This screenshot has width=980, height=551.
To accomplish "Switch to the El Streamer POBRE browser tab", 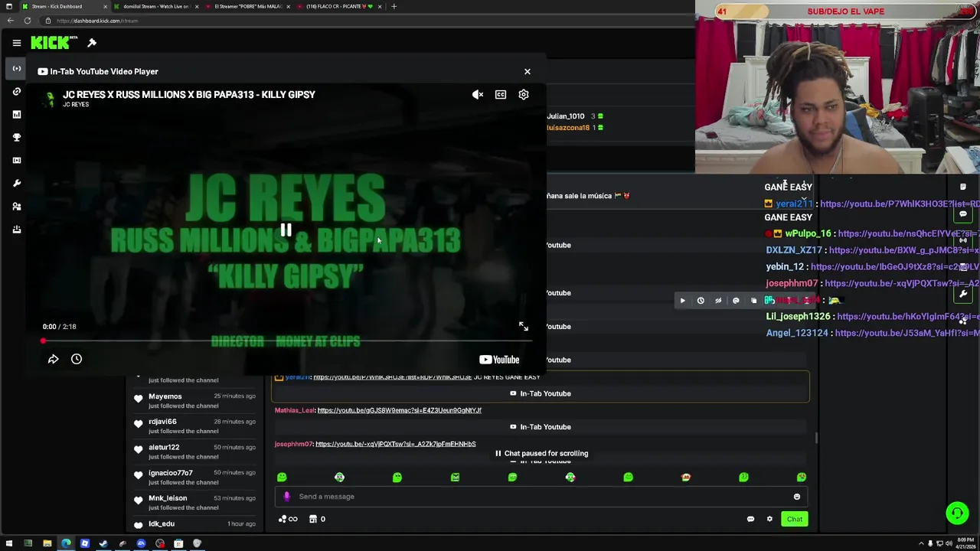I will (x=247, y=6).
